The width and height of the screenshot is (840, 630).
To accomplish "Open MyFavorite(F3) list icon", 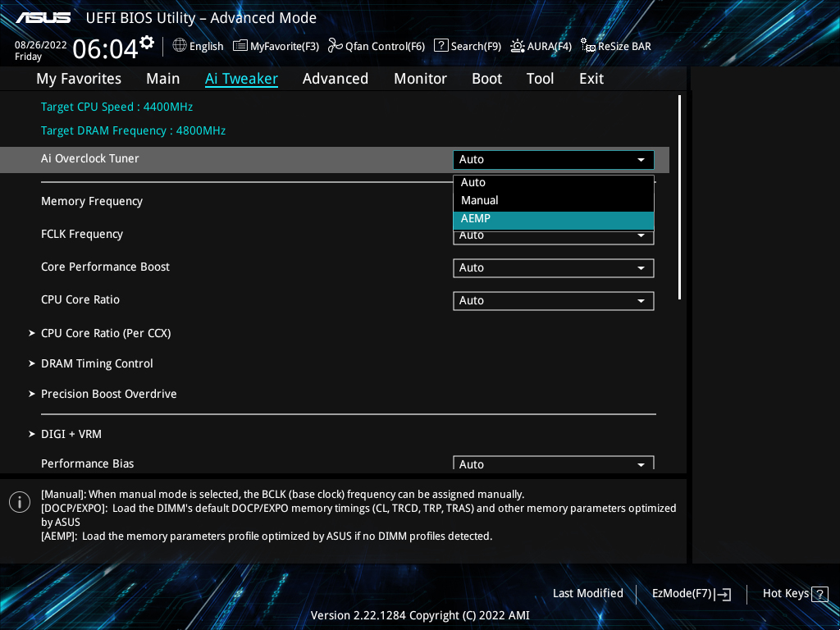I will click(240, 46).
